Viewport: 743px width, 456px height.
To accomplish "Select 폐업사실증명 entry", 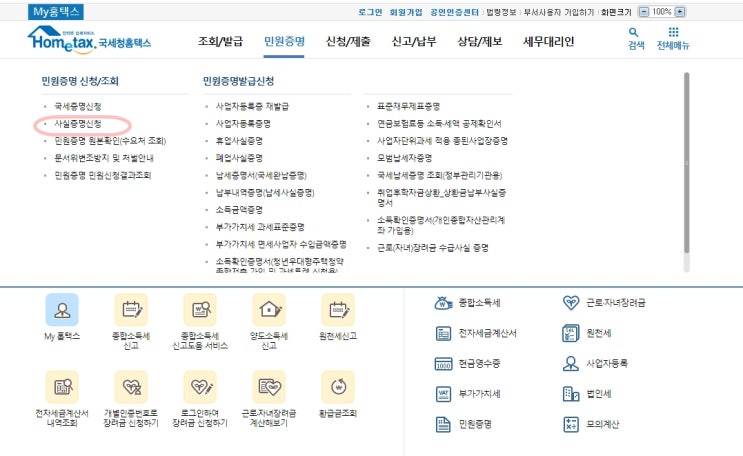I will (239, 158).
